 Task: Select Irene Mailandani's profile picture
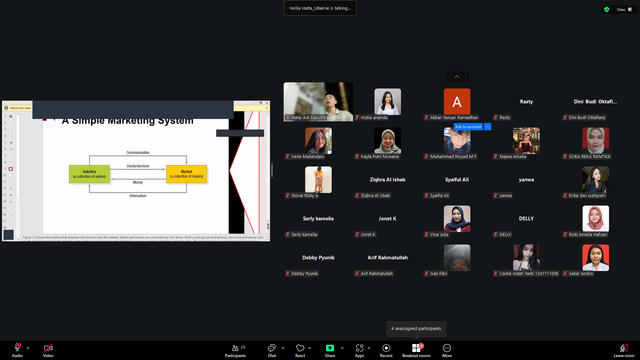318,140
